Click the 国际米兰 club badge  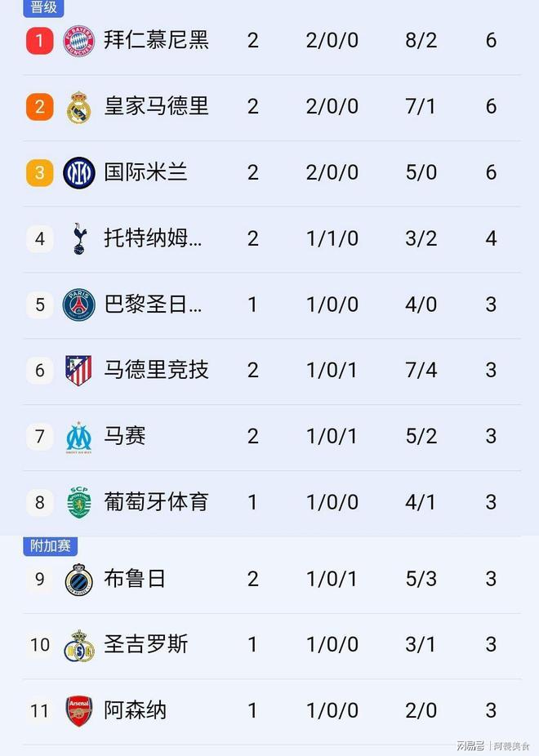pyautogui.click(x=76, y=172)
